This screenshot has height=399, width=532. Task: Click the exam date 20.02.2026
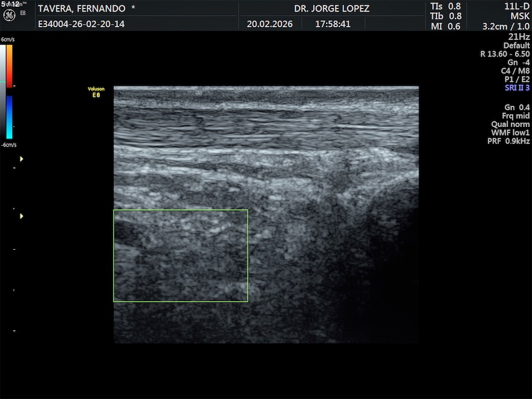pyautogui.click(x=270, y=24)
